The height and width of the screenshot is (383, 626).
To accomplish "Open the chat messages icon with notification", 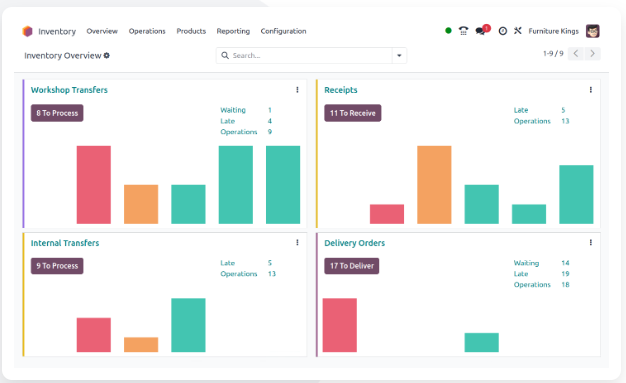I will pyautogui.click(x=482, y=30).
